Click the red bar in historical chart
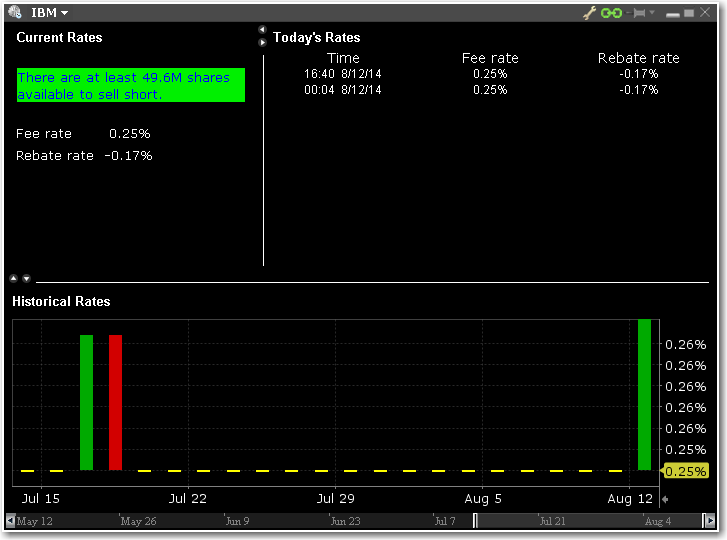The image size is (727, 540). (115, 402)
